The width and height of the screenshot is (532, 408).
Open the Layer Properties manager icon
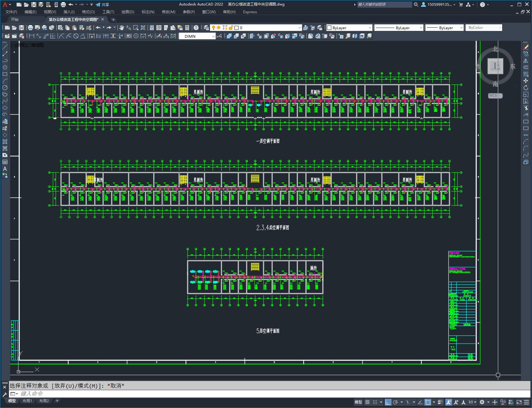pyautogui.click(x=206, y=28)
